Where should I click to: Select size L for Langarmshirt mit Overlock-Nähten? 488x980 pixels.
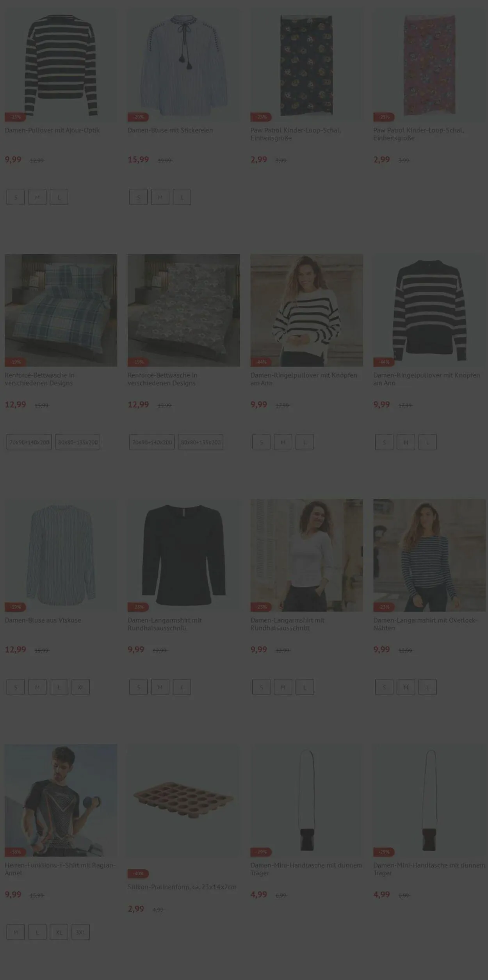pos(427,687)
